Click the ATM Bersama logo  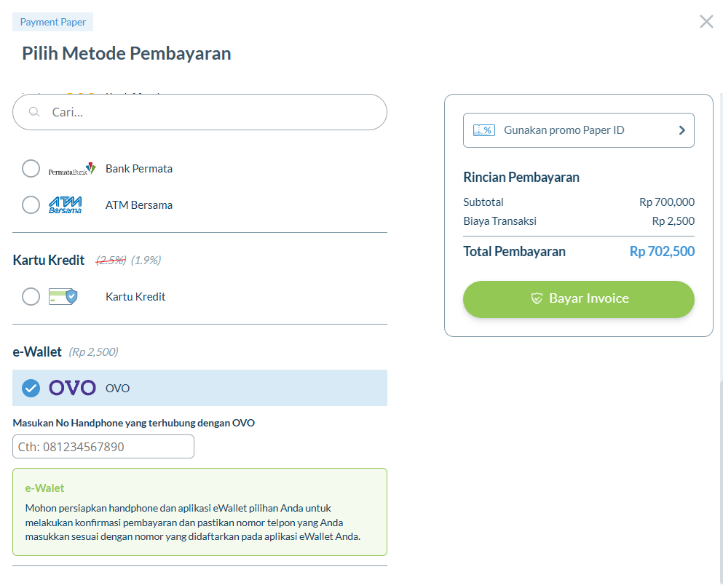pos(65,205)
